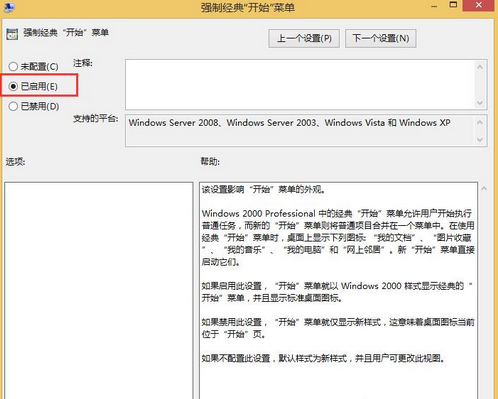
Task: Click inside the 注释 comment text box
Action: tap(300, 84)
